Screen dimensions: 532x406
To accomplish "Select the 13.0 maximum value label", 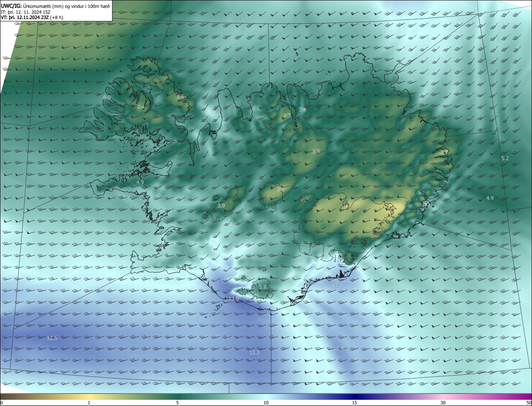I will point(234,299).
